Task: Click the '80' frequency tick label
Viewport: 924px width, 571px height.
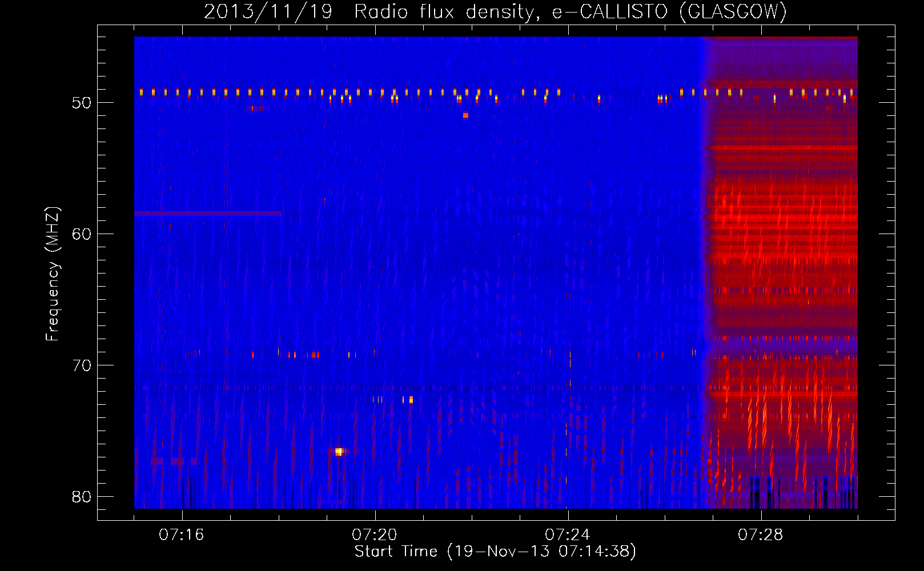Action: click(82, 497)
